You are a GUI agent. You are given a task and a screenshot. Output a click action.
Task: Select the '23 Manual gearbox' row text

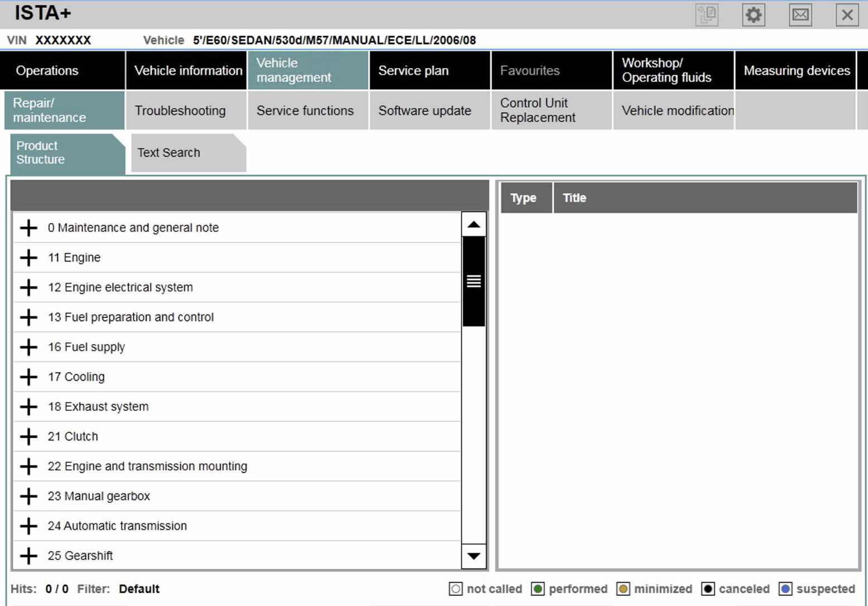(99, 496)
